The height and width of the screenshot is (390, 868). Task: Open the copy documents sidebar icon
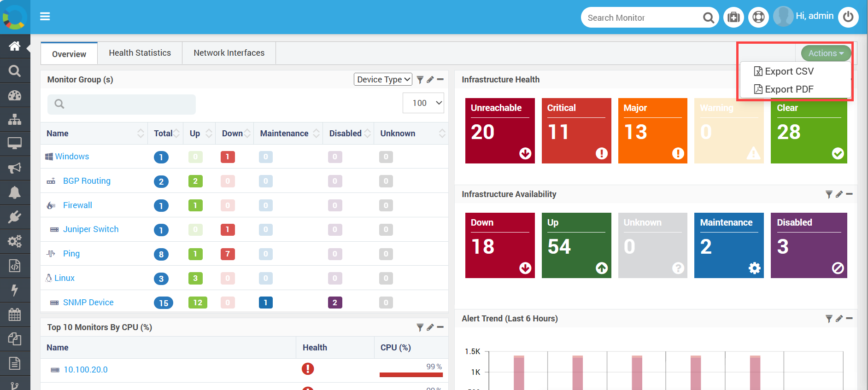tap(15, 339)
